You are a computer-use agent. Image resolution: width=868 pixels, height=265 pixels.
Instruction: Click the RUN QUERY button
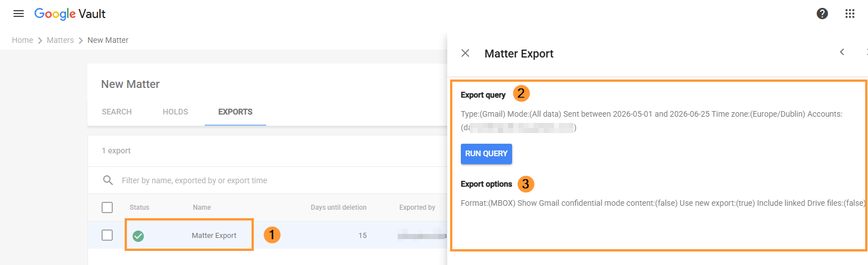point(486,153)
